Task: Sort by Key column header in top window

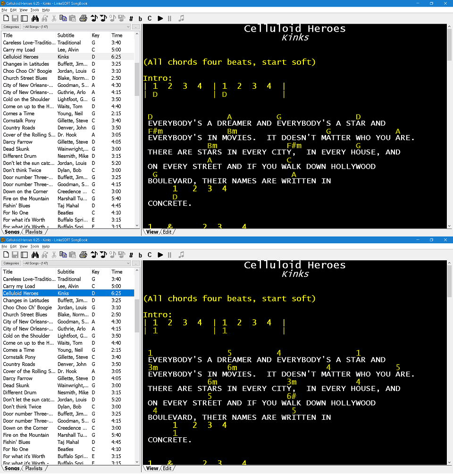Action: [x=100, y=35]
